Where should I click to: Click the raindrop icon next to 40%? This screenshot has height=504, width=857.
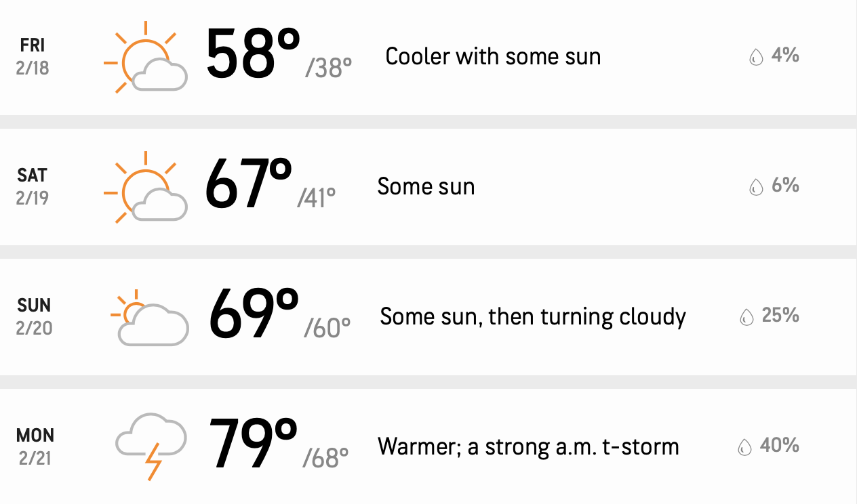[745, 447]
